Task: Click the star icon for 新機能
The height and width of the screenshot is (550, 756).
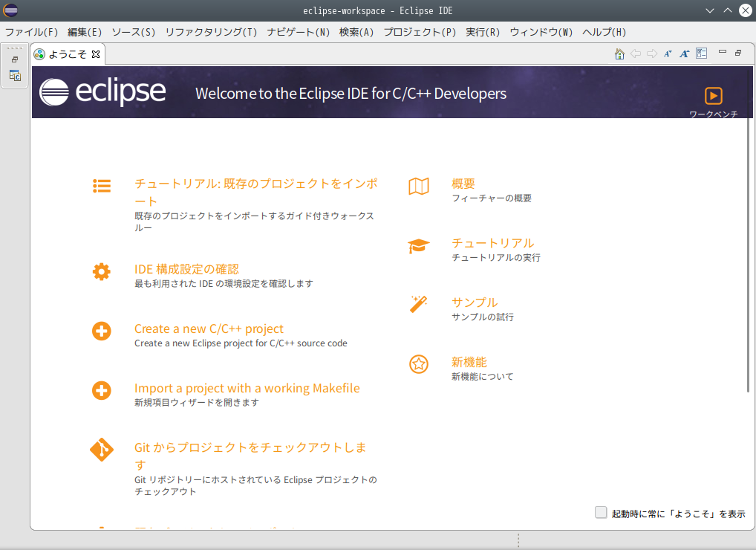Action: [x=419, y=364]
